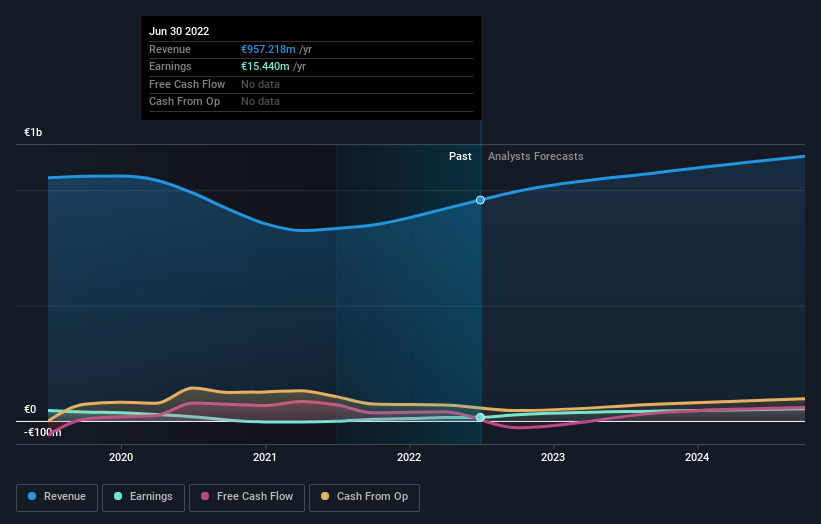Click the €0 y-axis label

tap(30, 409)
